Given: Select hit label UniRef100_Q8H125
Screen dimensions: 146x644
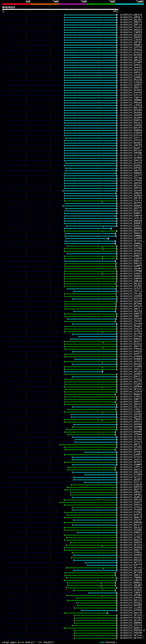Looking at the screenshot, I should pyautogui.click(x=131, y=60).
